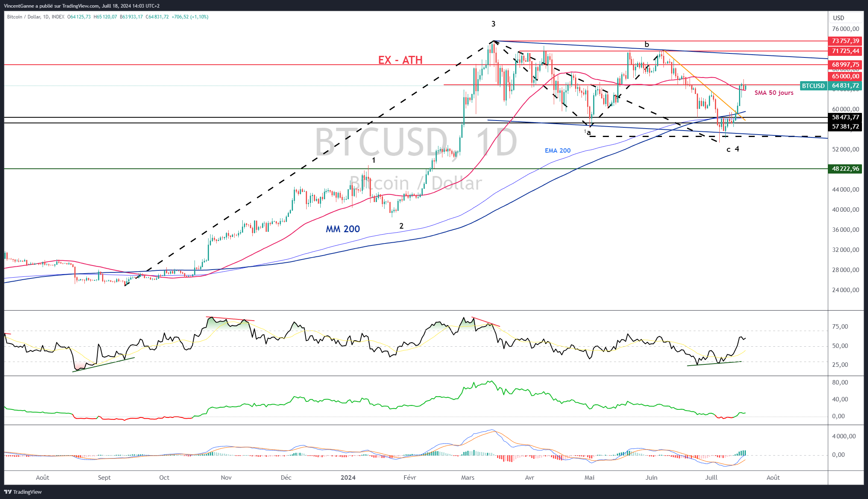Select the red 73 757,39 price label
The image size is (868, 499).
[x=845, y=41]
